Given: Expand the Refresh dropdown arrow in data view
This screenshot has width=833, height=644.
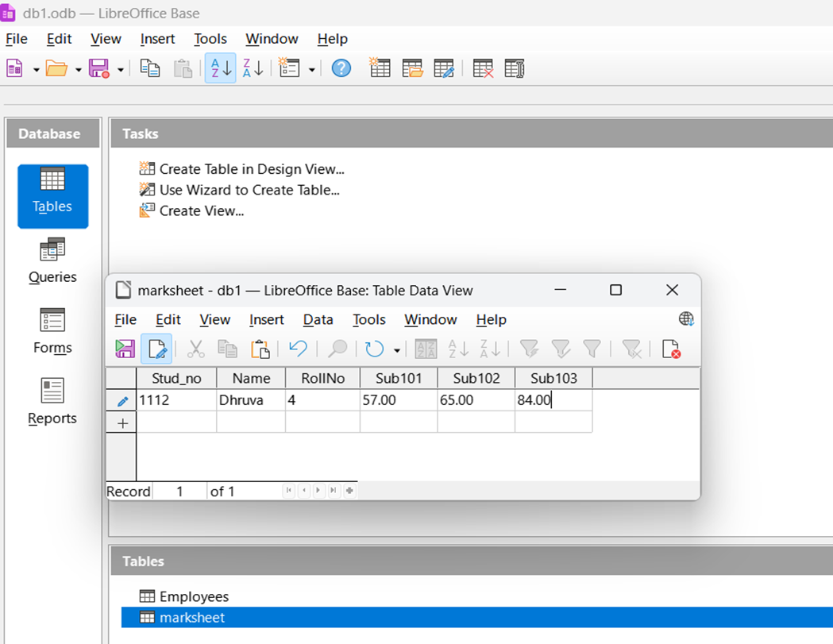Looking at the screenshot, I should [x=397, y=351].
